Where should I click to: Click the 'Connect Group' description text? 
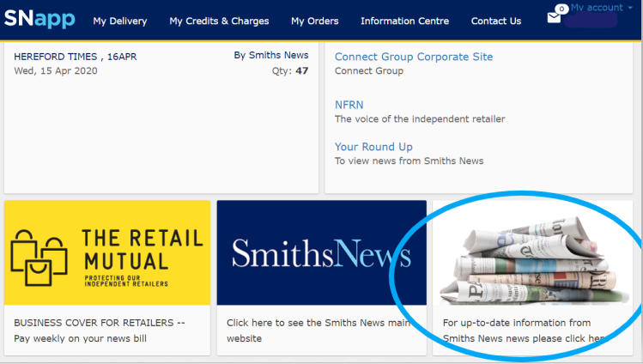click(x=368, y=71)
